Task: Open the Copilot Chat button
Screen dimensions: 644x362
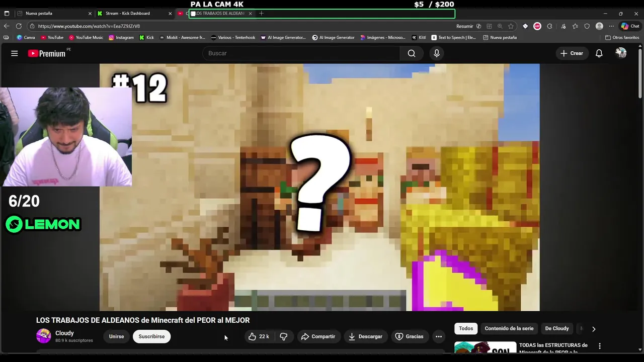Action: coord(630,26)
